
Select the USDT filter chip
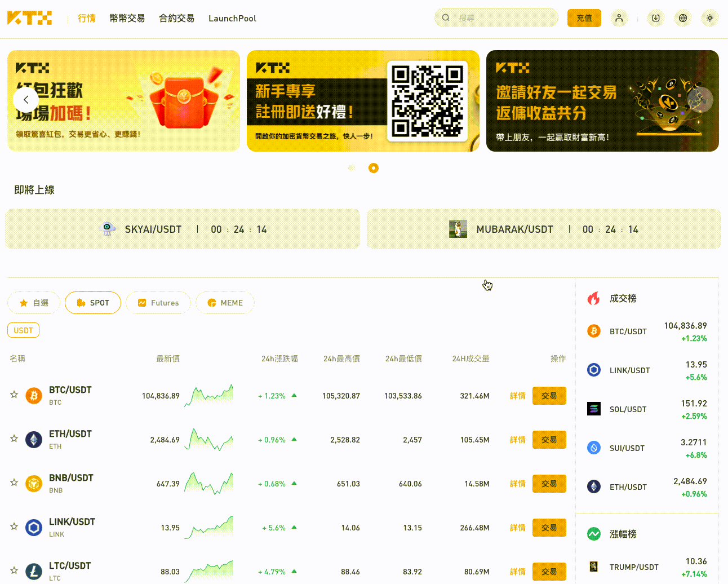pyautogui.click(x=23, y=330)
